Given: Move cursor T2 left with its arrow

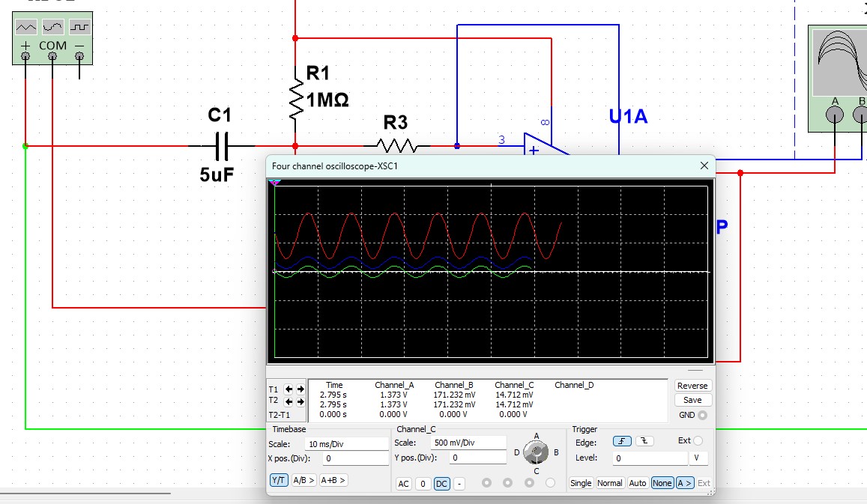Looking at the screenshot, I should point(289,401).
